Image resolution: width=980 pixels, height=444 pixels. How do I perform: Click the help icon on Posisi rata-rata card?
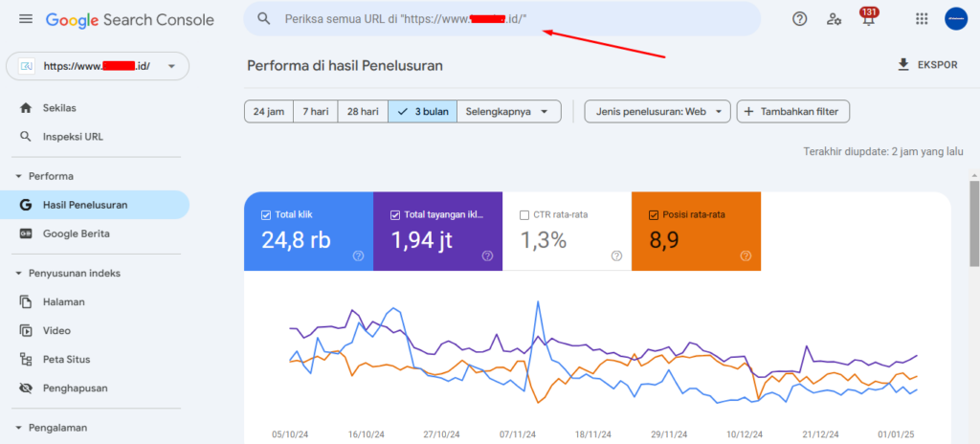pos(746,255)
